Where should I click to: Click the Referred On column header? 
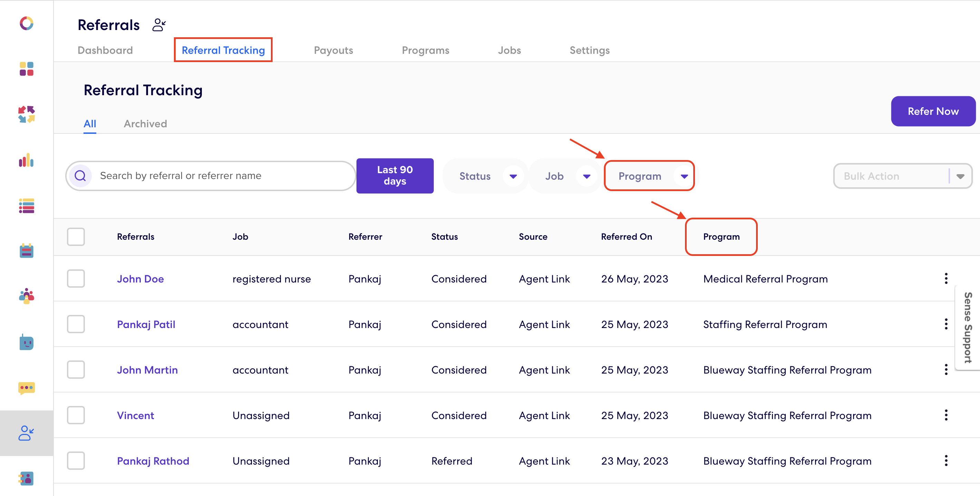[x=627, y=237]
